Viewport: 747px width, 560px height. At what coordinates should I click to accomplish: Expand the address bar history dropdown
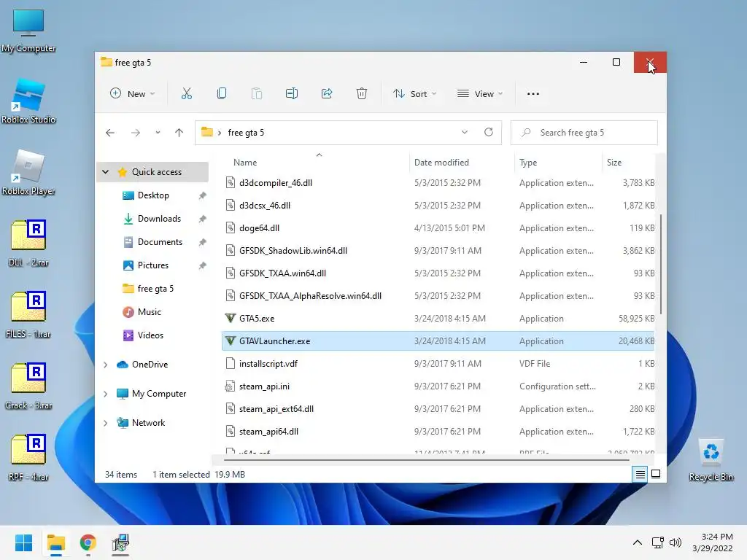coord(465,133)
